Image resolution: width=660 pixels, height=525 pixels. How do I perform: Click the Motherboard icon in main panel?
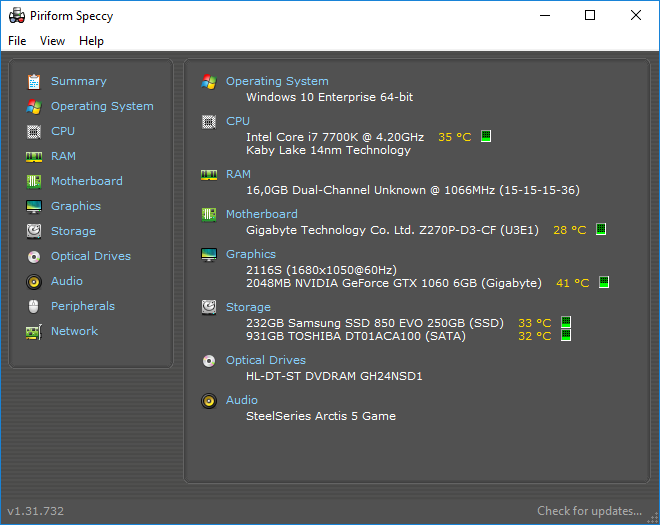point(209,215)
